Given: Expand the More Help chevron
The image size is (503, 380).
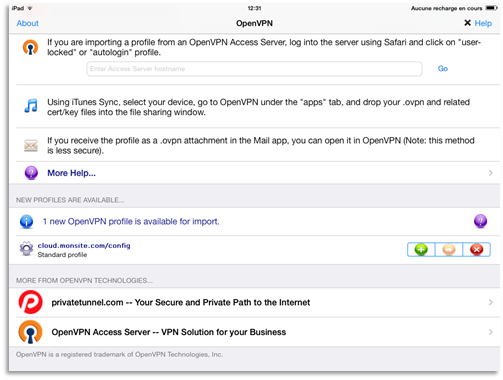Looking at the screenshot, I should pyautogui.click(x=490, y=173).
